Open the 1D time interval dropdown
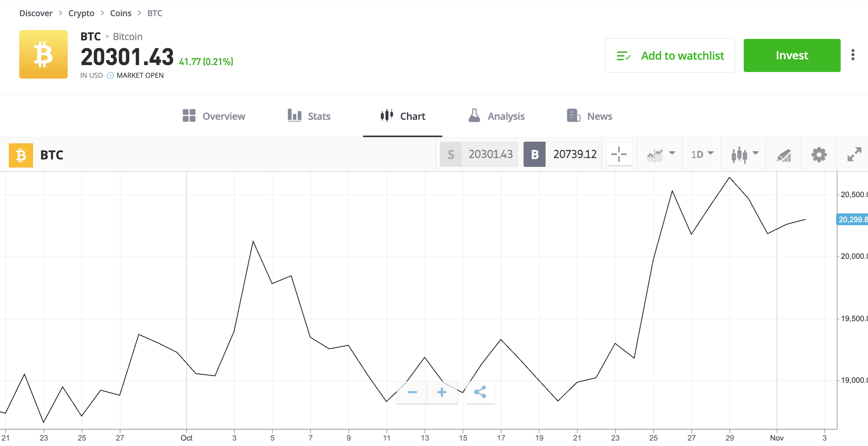Viewport: 868px width, 446px height. coord(702,154)
